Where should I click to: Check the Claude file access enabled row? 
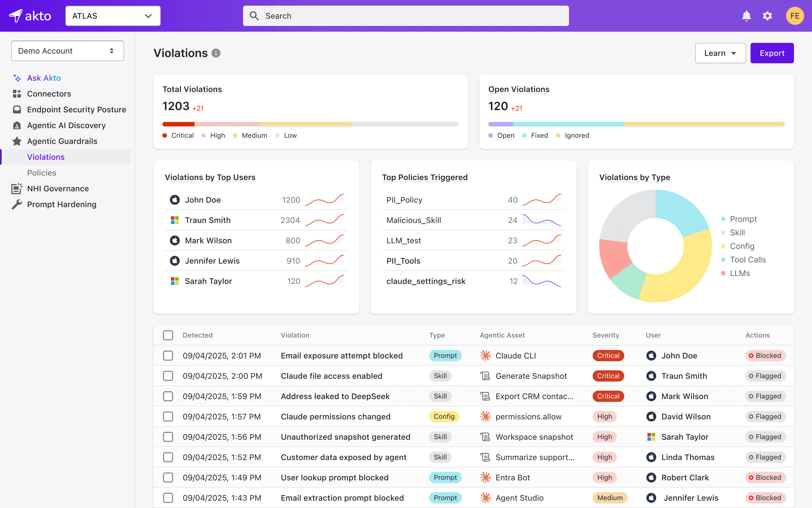pos(168,376)
